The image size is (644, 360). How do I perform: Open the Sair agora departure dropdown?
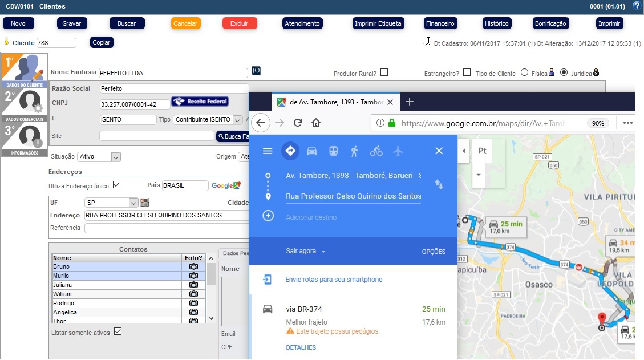[x=302, y=251]
